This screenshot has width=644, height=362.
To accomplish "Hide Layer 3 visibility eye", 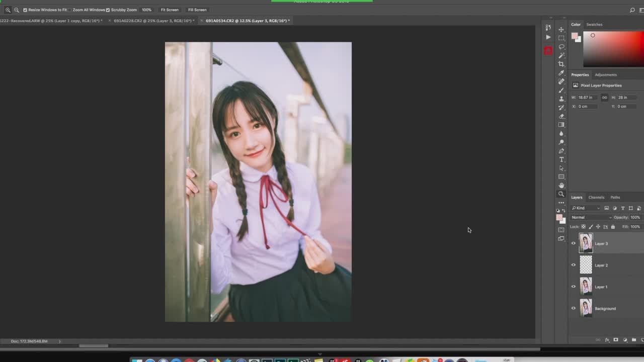I will tap(573, 243).
